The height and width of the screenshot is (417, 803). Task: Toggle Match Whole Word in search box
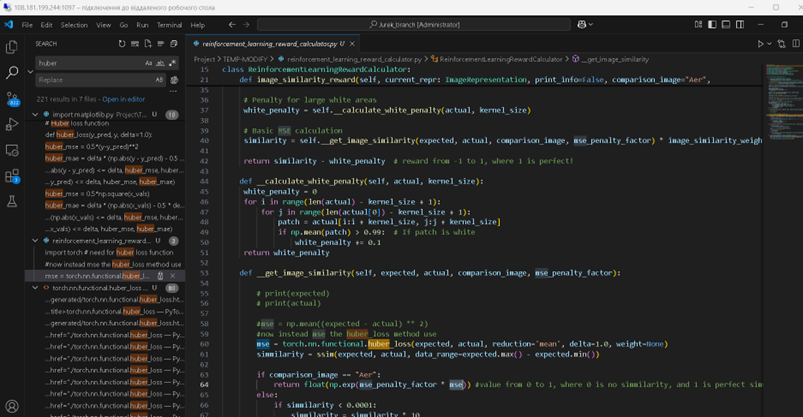160,63
